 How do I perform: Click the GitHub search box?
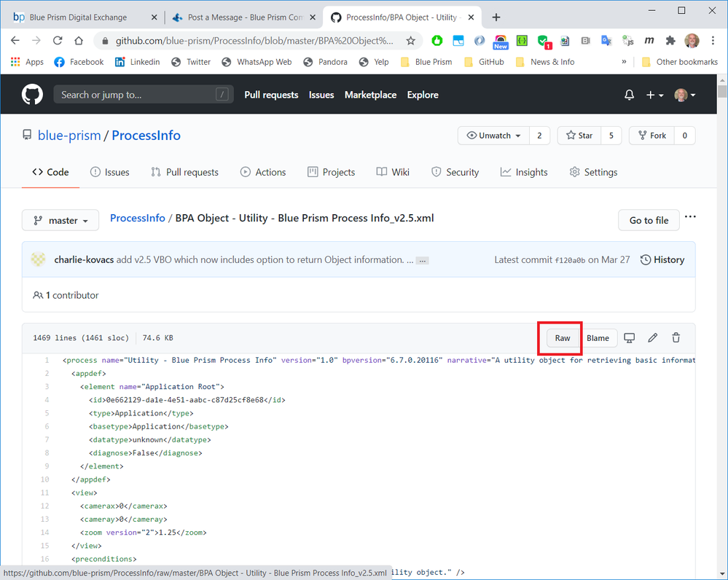[x=144, y=95]
